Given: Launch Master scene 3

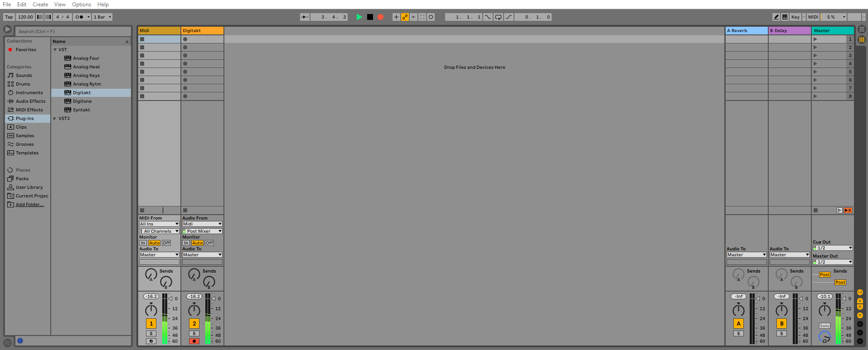Looking at the screenshot, I should tap(815, 56).
